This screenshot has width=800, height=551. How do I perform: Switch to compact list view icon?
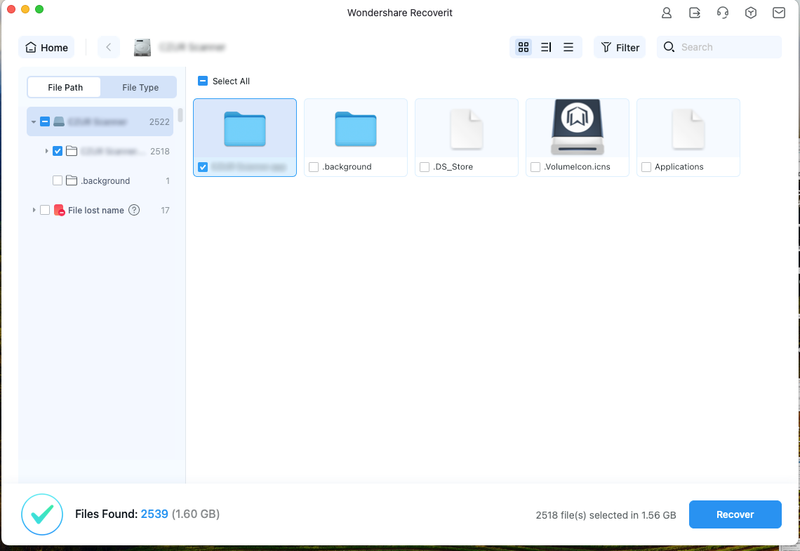(x=568, y=47)
